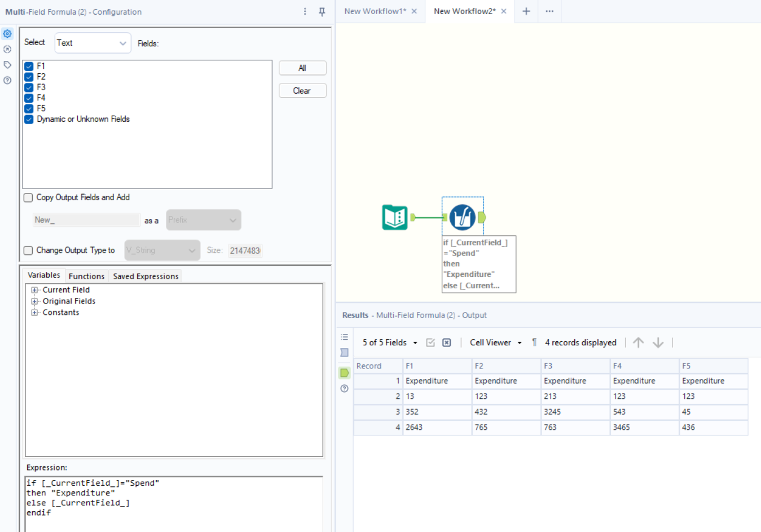761x532 pixels.
Task: Click the navigate-down arrow in Results toolbar
Action: click(658, 342)
